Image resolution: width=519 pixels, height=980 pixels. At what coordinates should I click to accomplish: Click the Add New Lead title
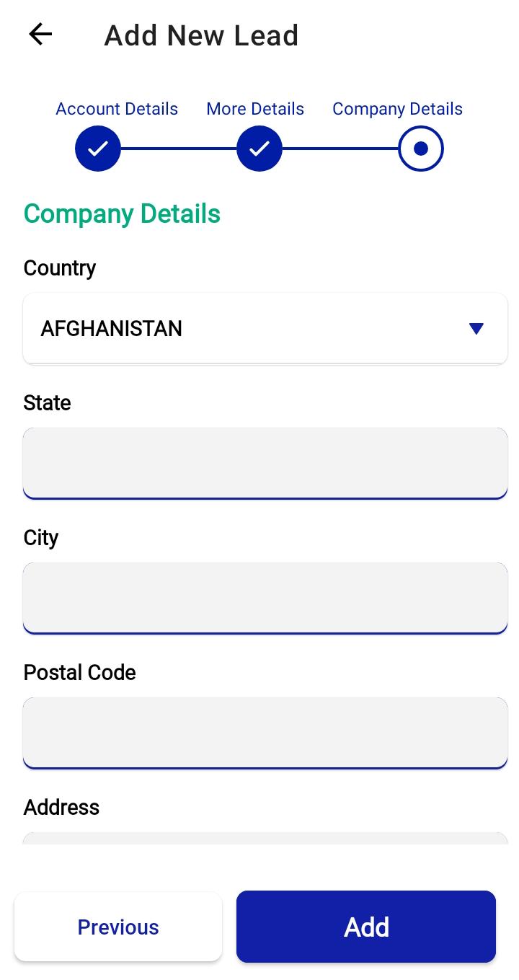pyautogui.click(x=201, y=35)
